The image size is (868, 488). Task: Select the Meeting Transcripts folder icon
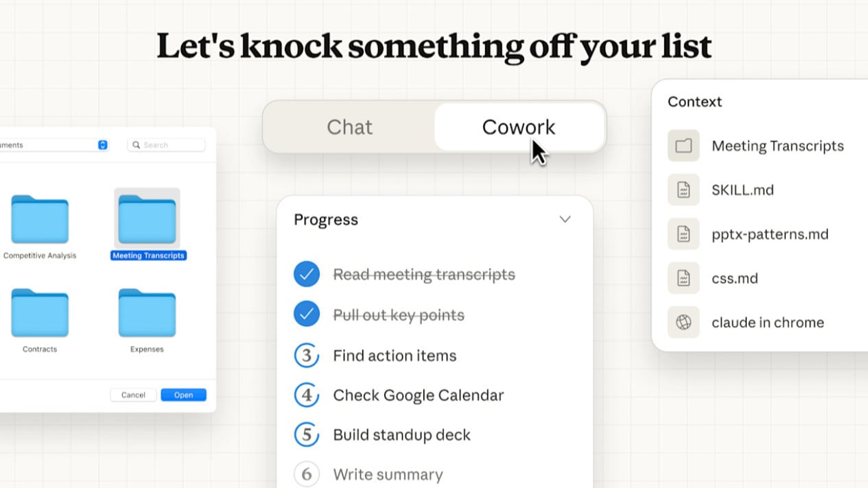point(147,220)
